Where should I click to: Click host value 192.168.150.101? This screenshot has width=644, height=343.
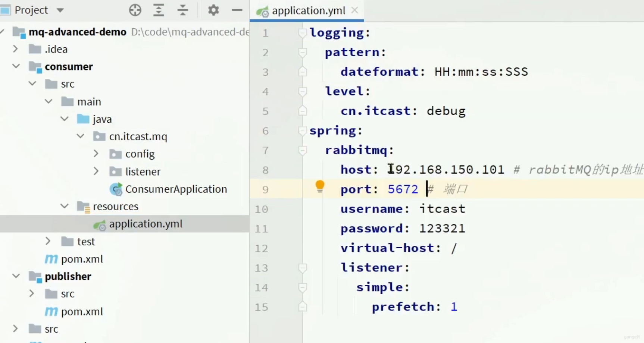[446, 170]
